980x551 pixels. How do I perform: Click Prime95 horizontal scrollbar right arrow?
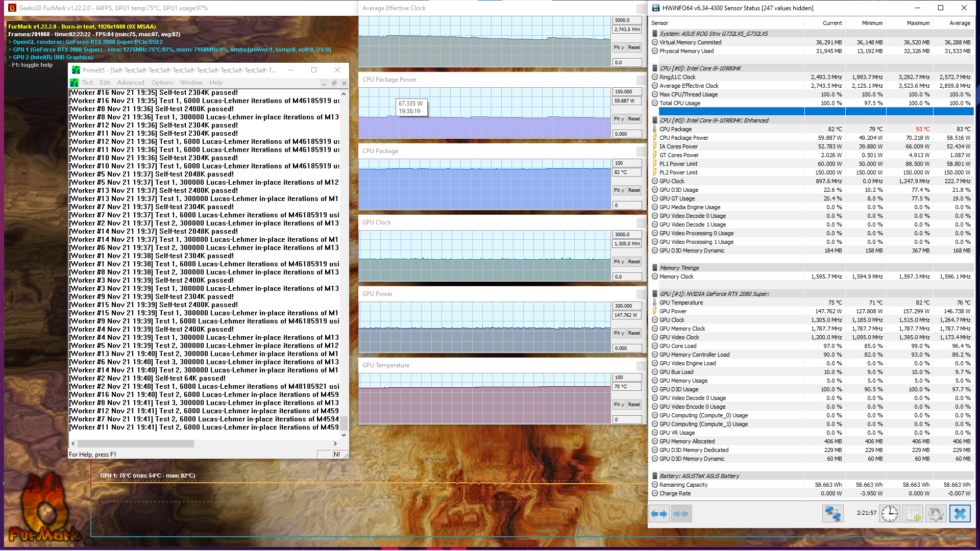(x=335, y=444)
